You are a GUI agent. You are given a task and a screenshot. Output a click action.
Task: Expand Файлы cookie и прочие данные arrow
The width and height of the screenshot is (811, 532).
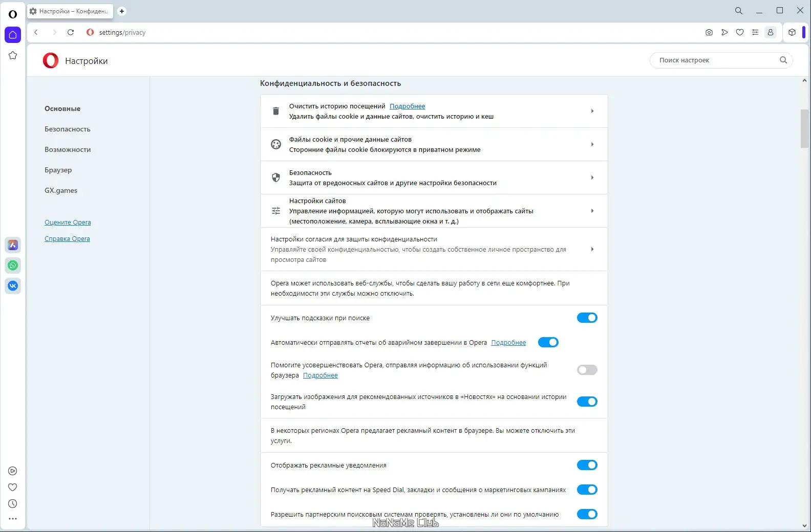click(592, 144)
